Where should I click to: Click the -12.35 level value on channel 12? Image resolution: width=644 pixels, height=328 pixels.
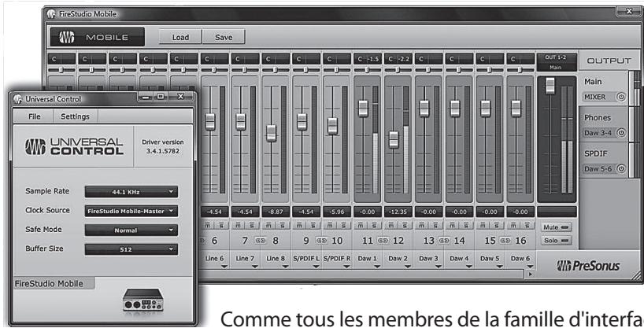398,212
